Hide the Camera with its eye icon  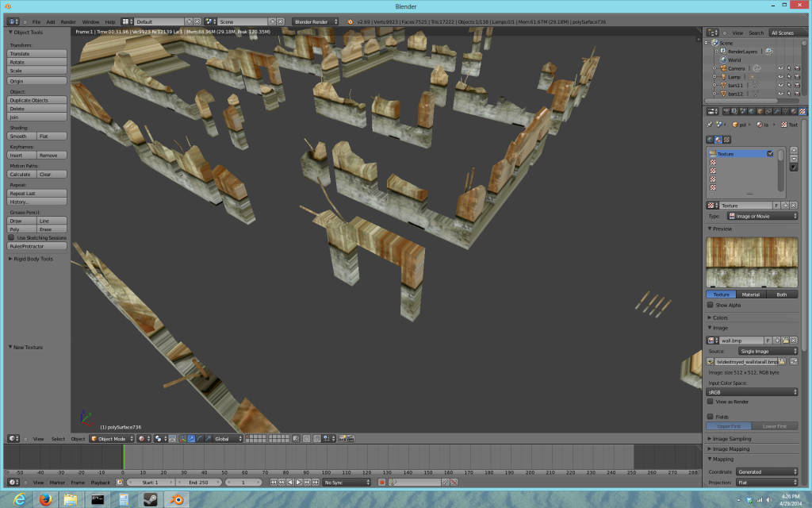pos(780,68)
